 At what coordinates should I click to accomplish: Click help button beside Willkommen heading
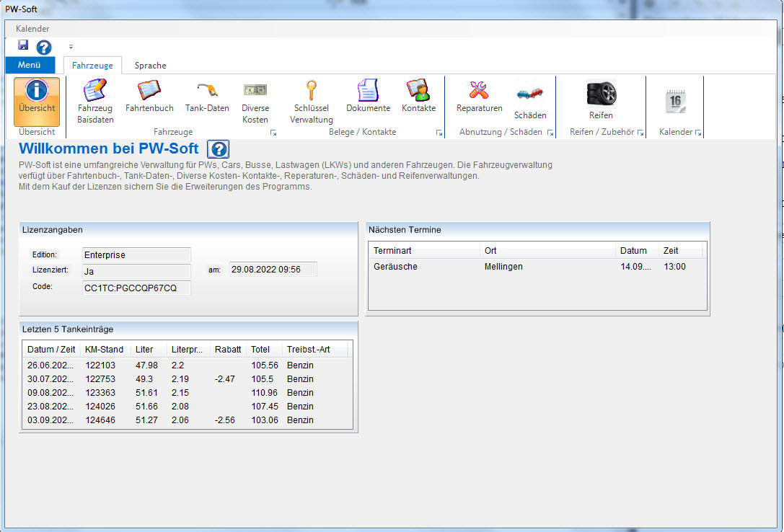[x=219, y=149]
